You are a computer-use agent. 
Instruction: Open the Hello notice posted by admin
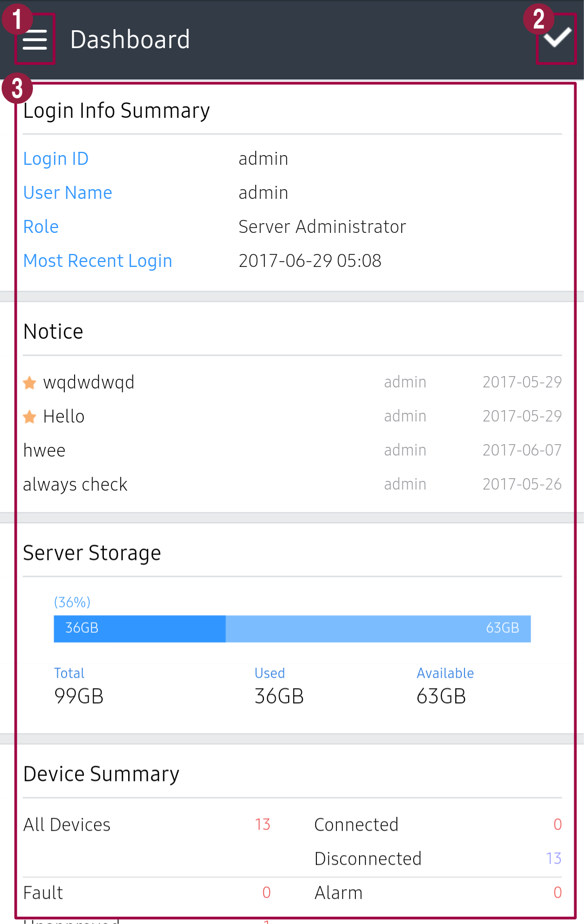point(64,416)
